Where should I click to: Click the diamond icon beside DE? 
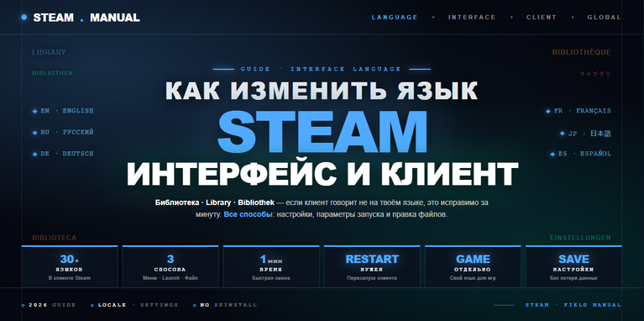(35, 154)
